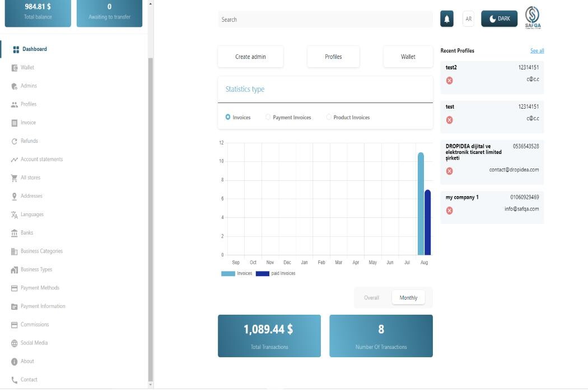Screen dimensions: 588x392
Task: Click the Admins sidebar icon
Action: pyautogui.click(x=15, y=86)
